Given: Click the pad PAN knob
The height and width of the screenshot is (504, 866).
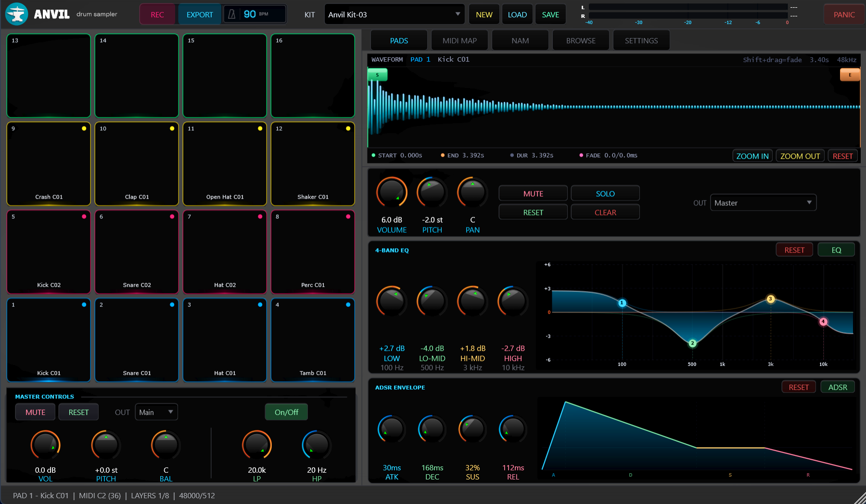Looking at the screenshot, I should [472, 192].
